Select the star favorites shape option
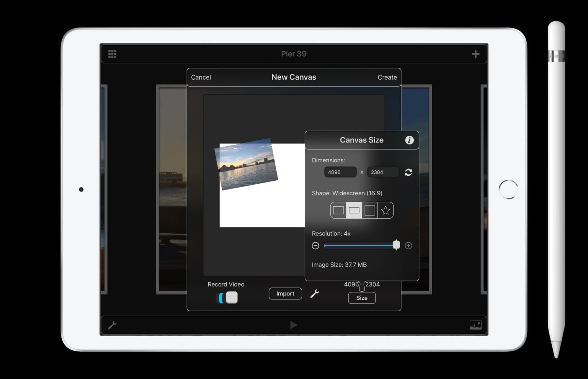This screenshot has height=379, width=588. tap(385, 210)
